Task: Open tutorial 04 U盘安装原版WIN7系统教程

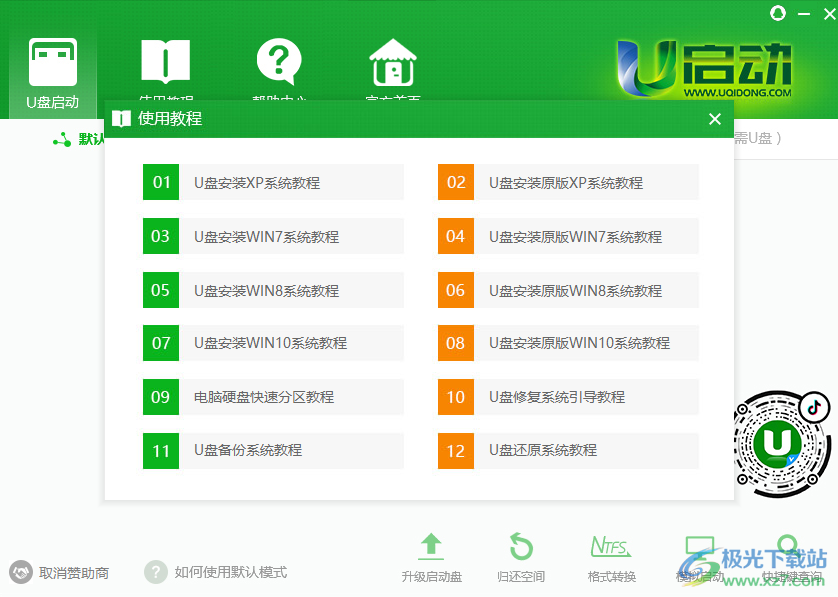Action: point(568,236)
